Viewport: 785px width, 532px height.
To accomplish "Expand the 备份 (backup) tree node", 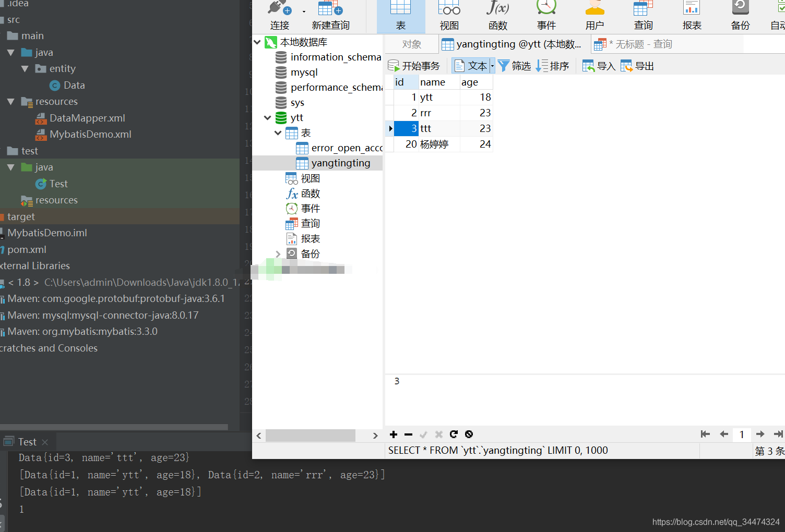I will (x=278, y=254).
